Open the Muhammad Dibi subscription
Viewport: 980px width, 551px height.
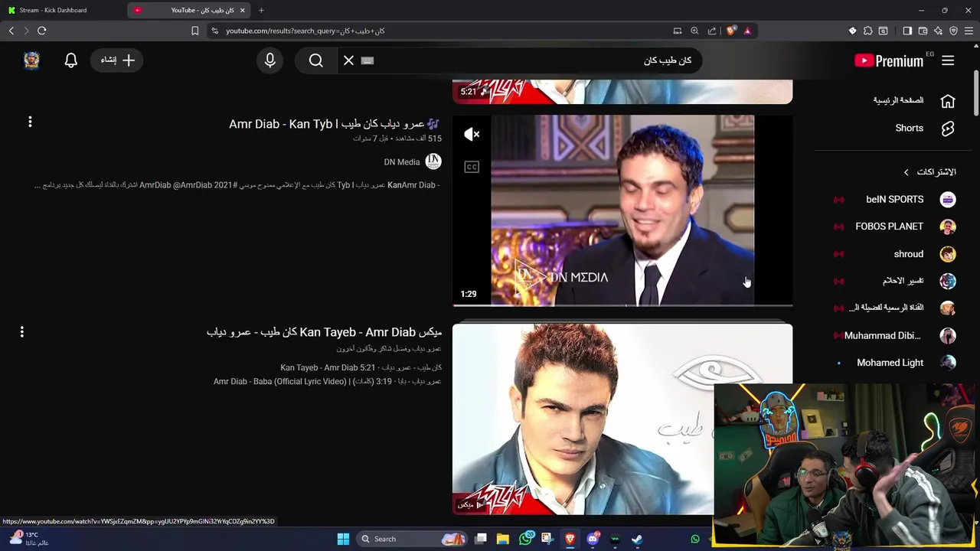[894, 335]
